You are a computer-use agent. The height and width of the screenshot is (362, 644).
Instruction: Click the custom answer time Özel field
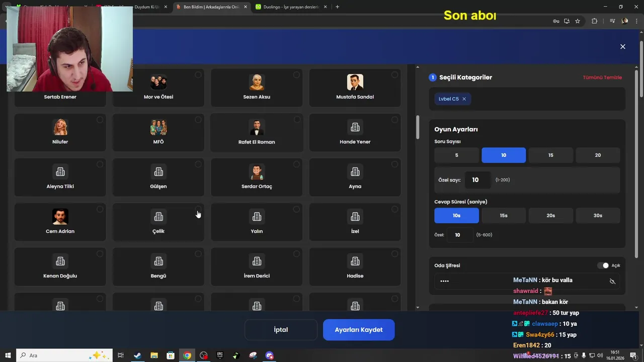coord(460,235)
